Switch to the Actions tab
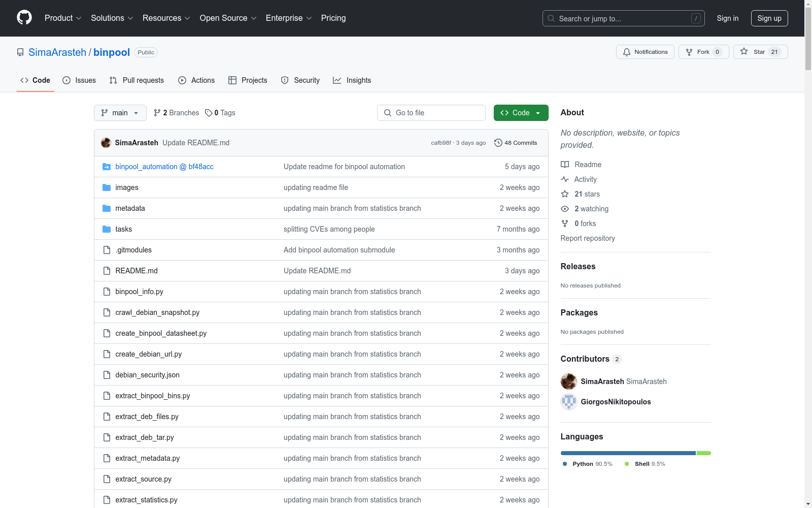 196,80
